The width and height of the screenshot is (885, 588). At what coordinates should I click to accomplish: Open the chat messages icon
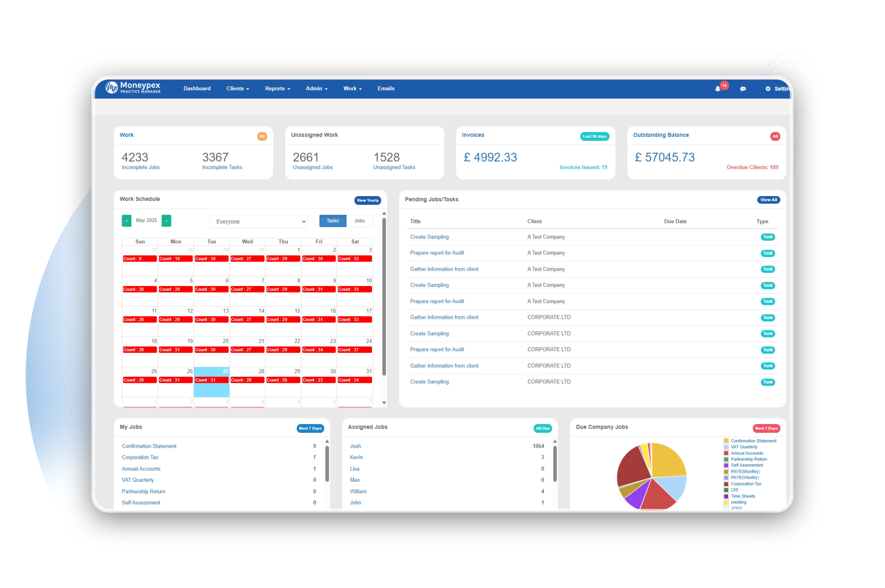[x=743, y=88]
